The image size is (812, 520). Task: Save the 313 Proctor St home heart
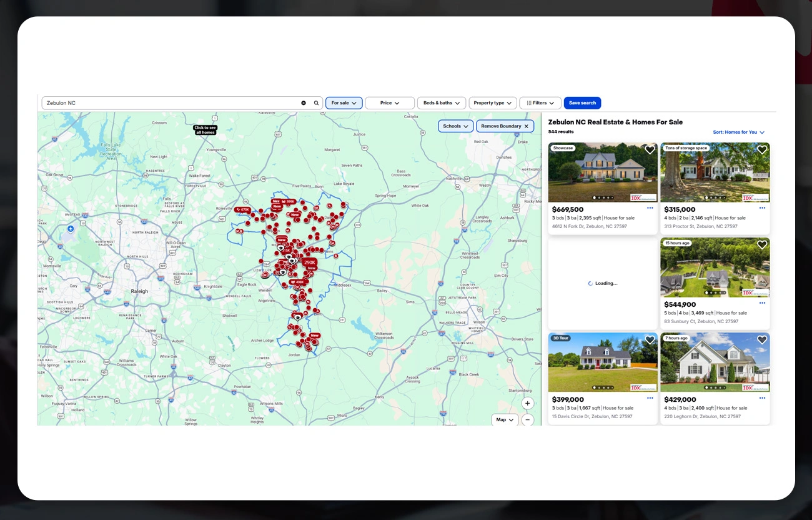[762, 150]
